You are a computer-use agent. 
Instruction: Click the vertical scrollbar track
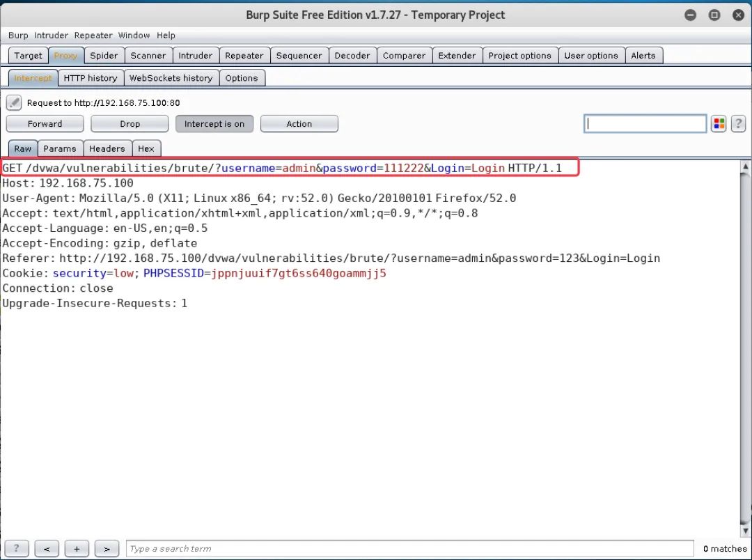[745, 348]
